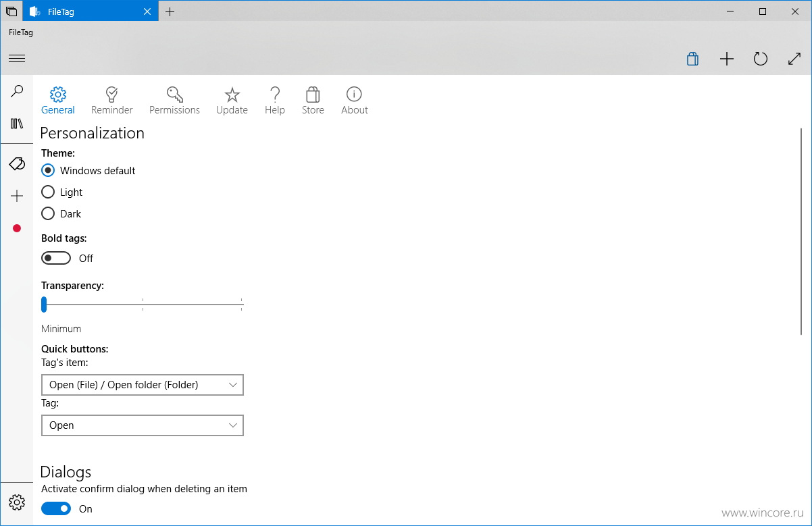The image size is (812, 526).
Task: Open the About tab
Action: [x=355, y=101]
